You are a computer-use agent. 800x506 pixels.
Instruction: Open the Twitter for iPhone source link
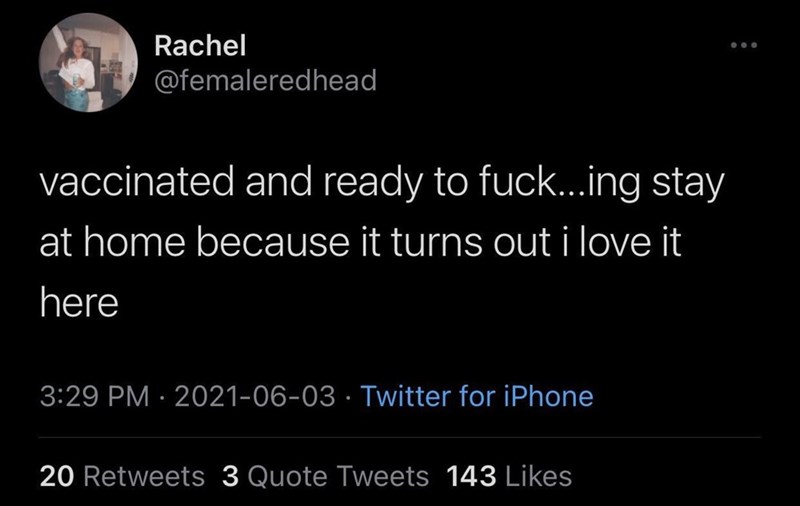(476, 397)
